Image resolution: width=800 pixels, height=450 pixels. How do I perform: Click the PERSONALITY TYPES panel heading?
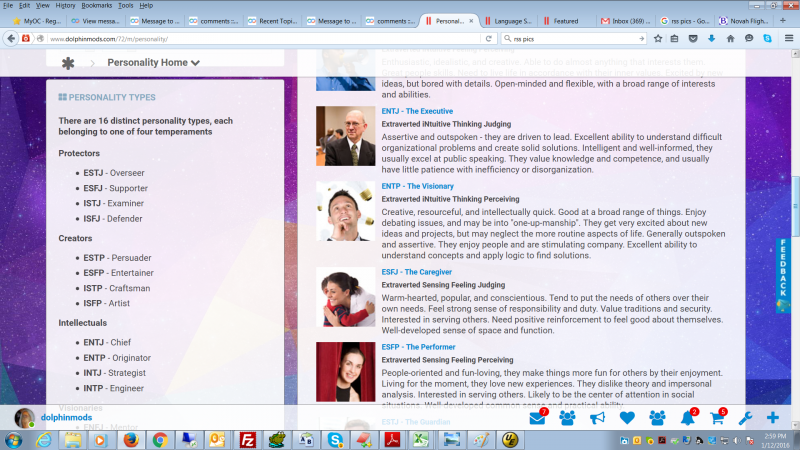tap(107, 97)
